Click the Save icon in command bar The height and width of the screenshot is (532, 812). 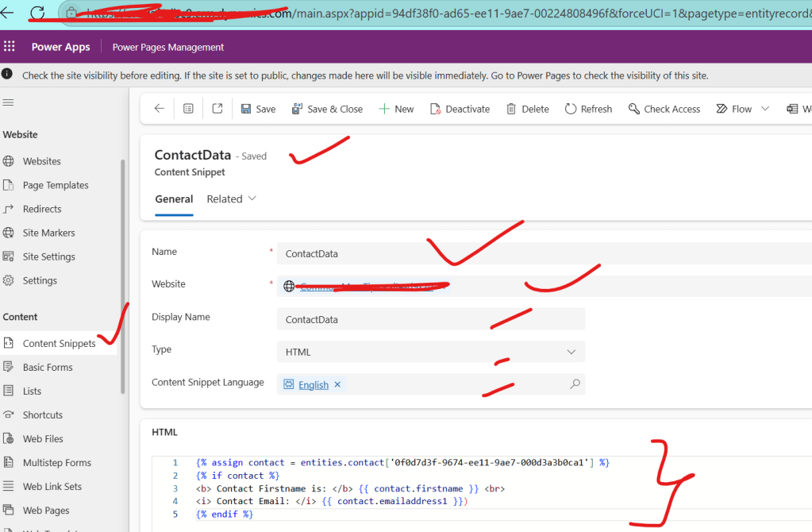246,109
